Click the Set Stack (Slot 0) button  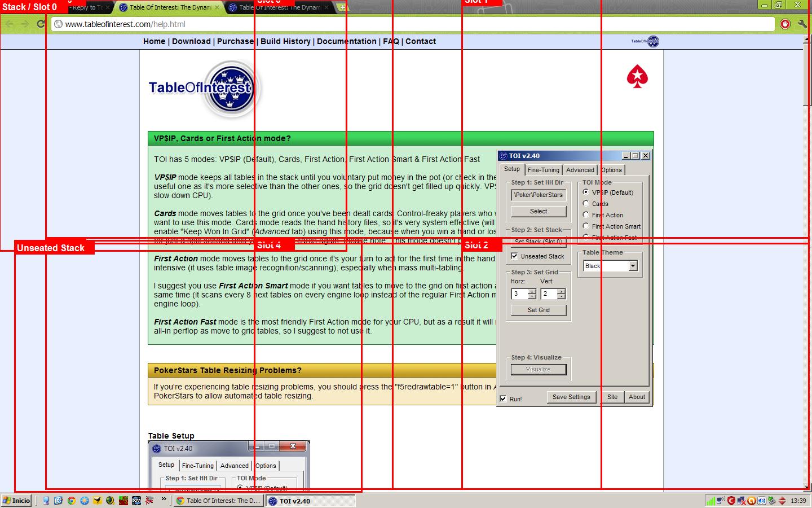539,242
